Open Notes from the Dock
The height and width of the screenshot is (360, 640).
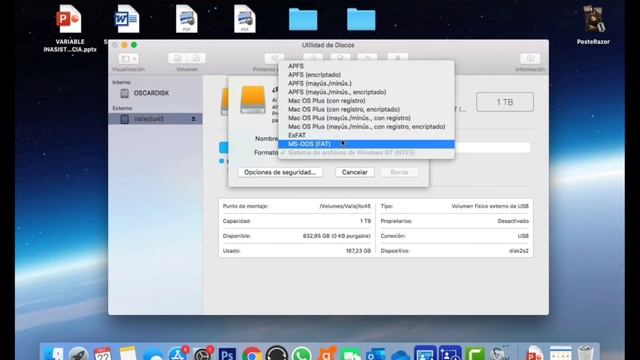(x=128, y=353)
